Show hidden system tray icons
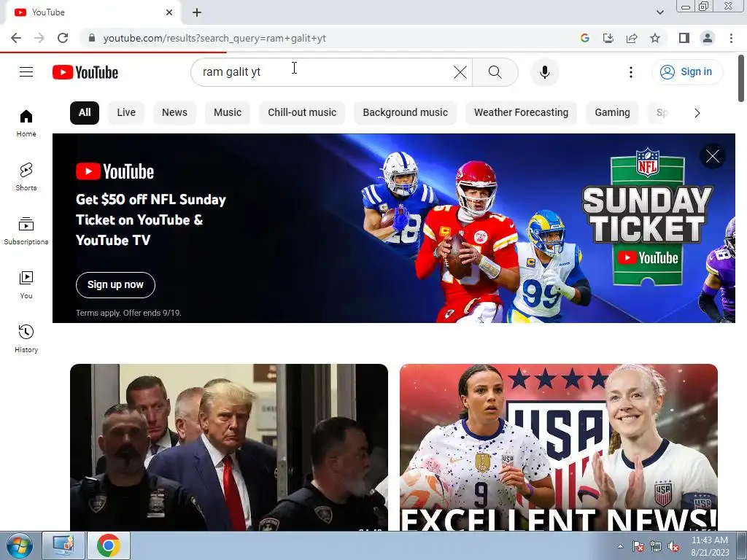The height and width of the screenshot is (560, 747). 620,546
